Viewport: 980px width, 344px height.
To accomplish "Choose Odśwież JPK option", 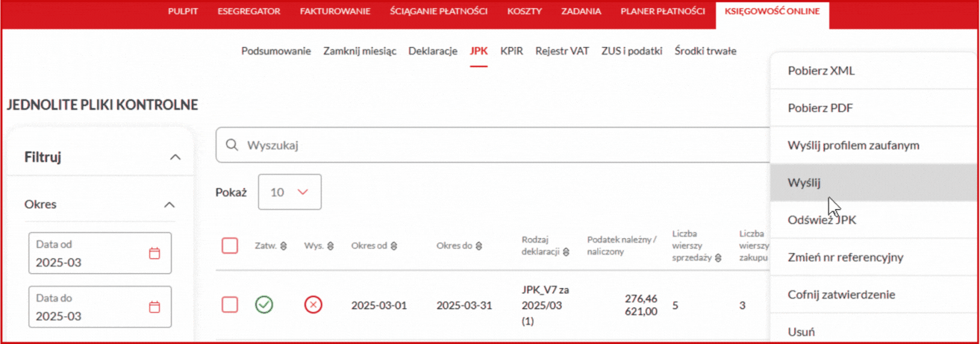I will (873, 220).
